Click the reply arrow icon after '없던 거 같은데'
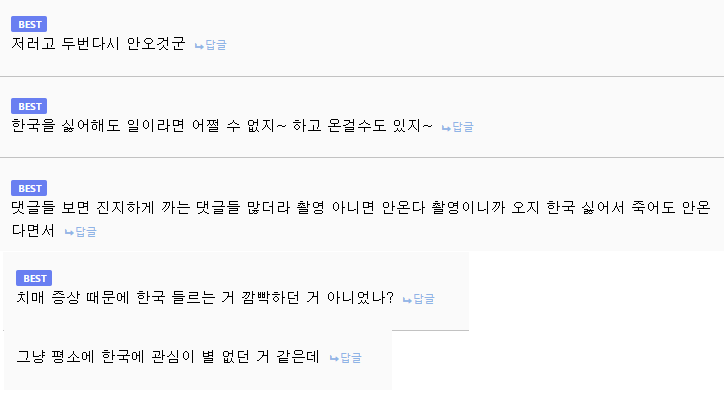This screenshot has width=728, height=401. [x=334, y=358]
